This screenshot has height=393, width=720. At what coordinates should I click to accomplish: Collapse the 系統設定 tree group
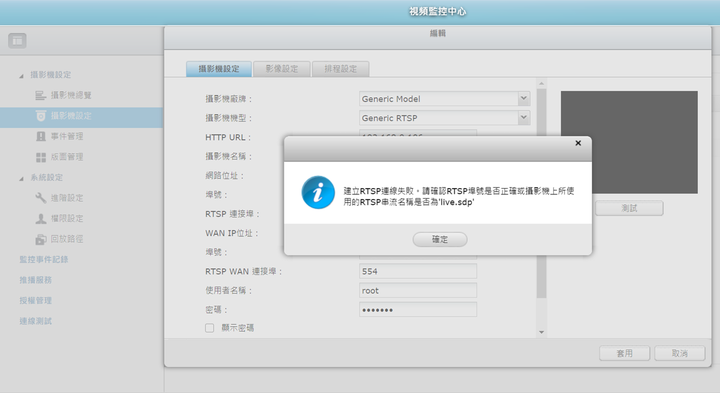click(21, 178)
